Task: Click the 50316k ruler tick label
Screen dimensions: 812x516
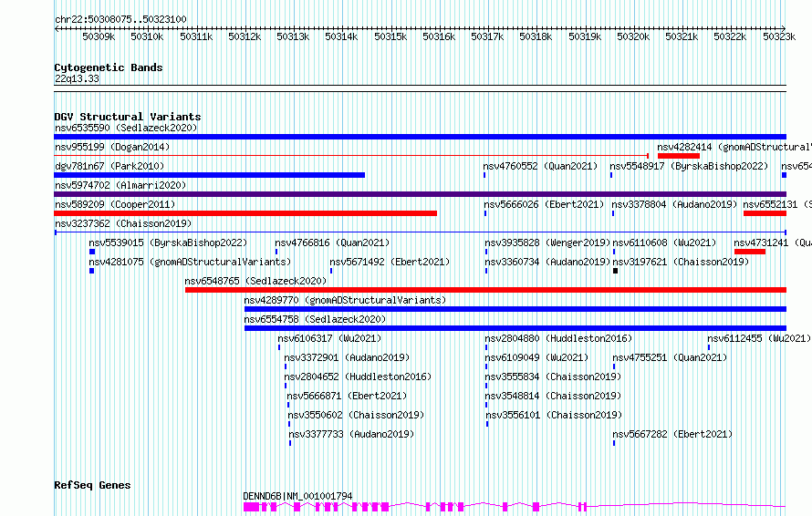Action: [439, 36]
